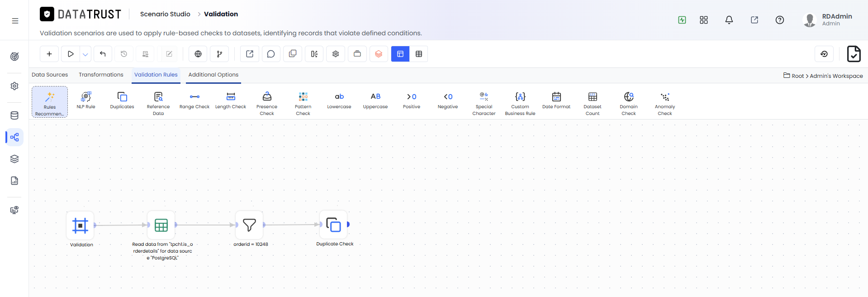Open the RDAdmin user profile menu
The width and height of the screenshot is (868, 297).
point(827,20)
